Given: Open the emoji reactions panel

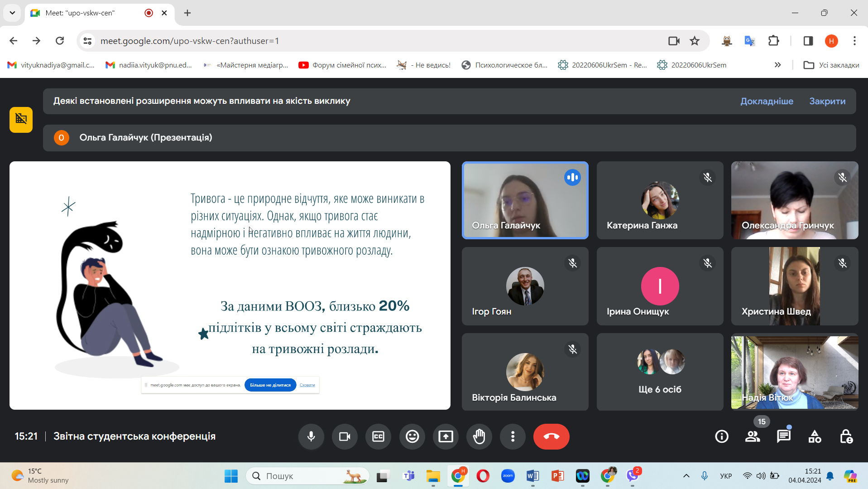Looking at the screenshot, I should [x=412, y=436].
